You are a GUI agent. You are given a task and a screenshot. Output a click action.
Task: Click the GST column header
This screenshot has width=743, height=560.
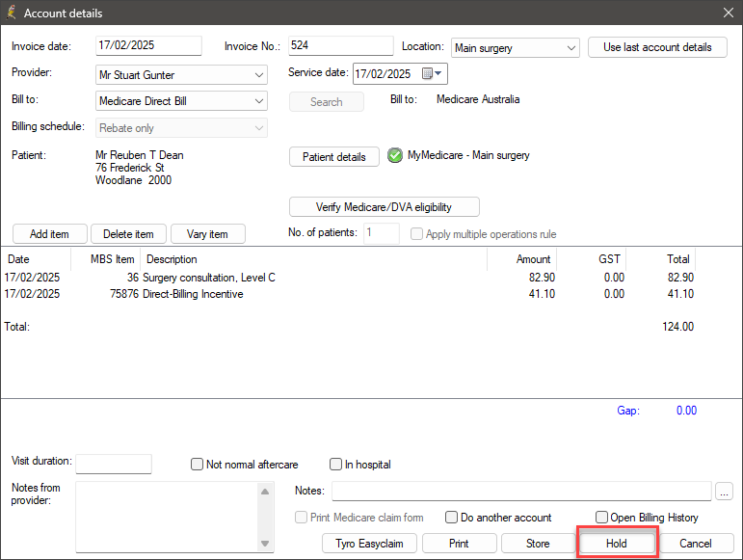click(x=592, y=259)
